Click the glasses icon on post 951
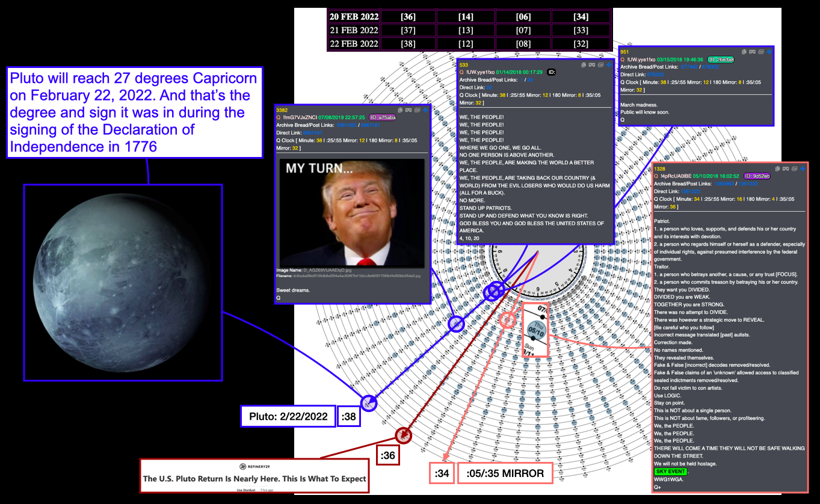820x504 pixels. [x=752, y=52]
